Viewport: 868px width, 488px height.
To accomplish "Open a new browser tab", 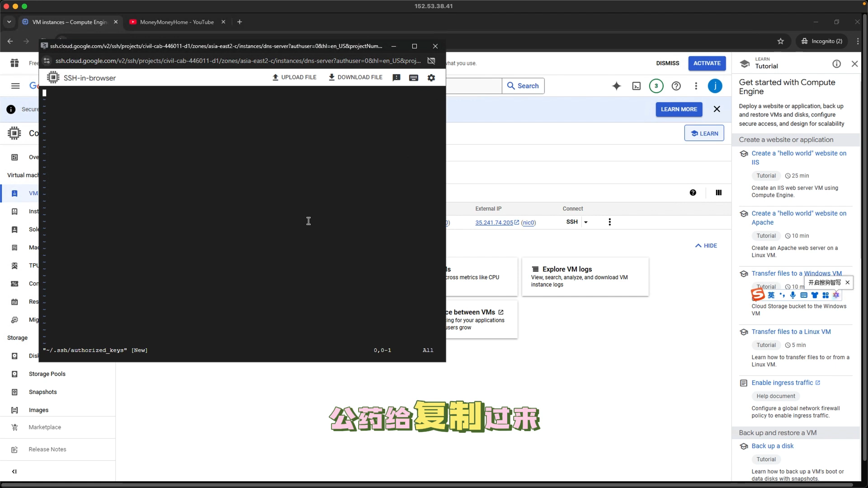I will pos(240,22).
